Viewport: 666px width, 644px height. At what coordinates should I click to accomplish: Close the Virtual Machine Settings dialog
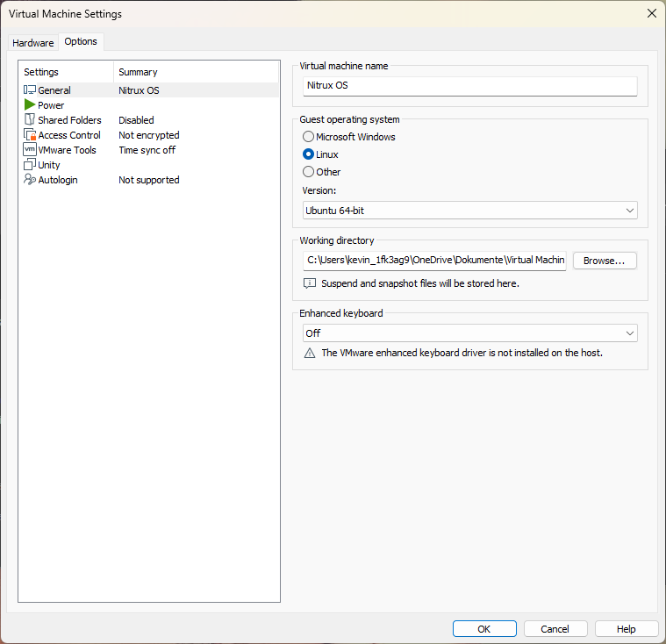[x=652, y=13]
